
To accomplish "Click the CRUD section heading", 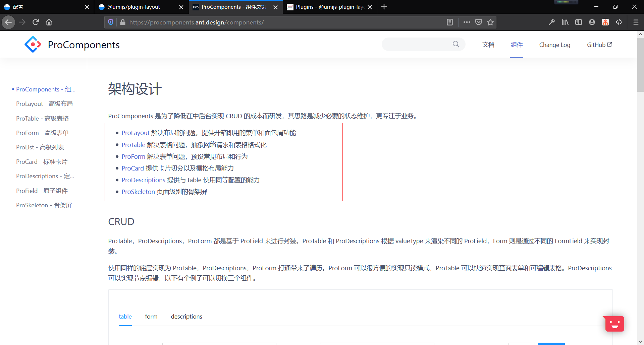I will 121,222.
